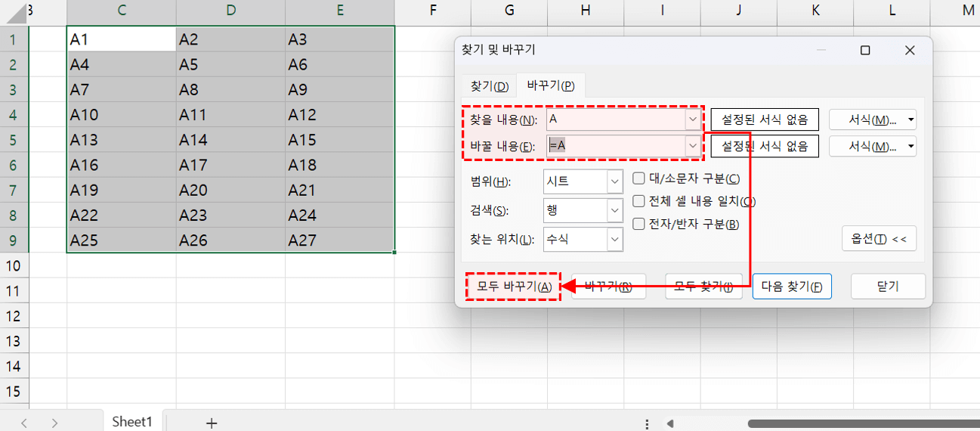980x431 pixels.
Task: Select cell containing A5
Action: pos(230,64)
